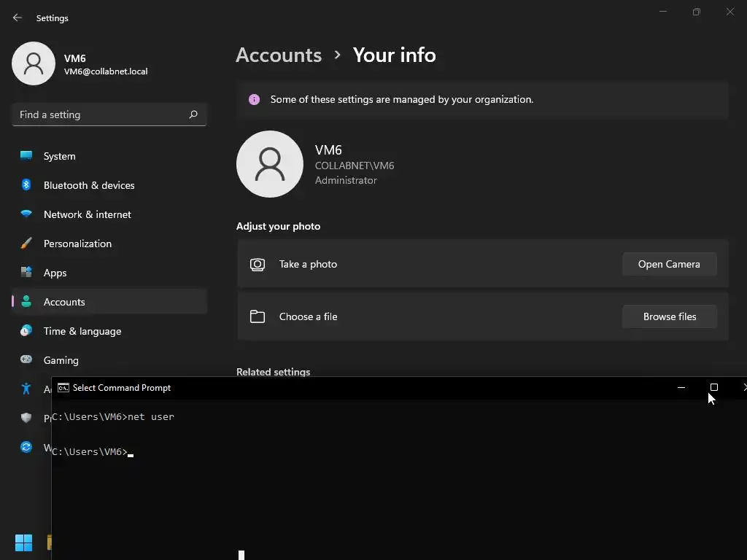Go back with the Settings back arrow
Image resolution: width=747 pixels, height=560 pixels.
click(x=18, y=17)
